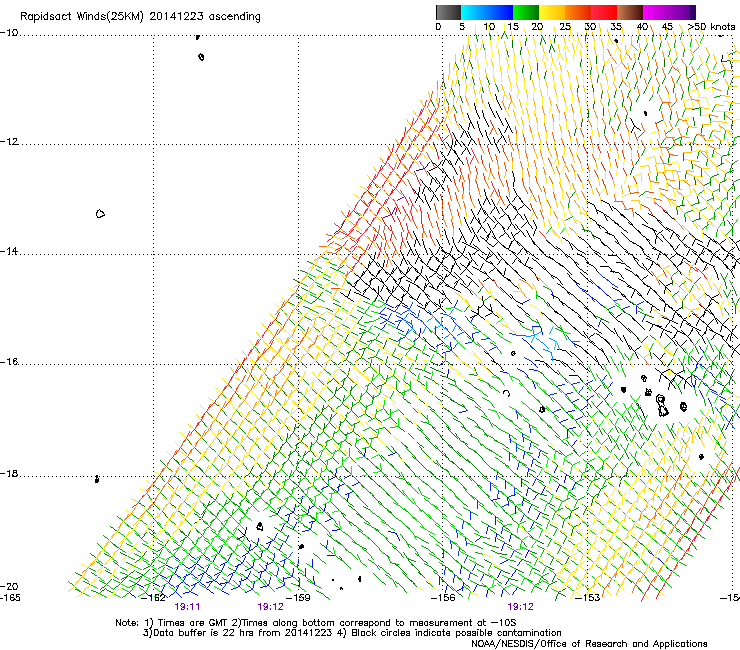Click the purple time stamp '19:11'
The height and width of the screenshot is (650, 740).
187,607
